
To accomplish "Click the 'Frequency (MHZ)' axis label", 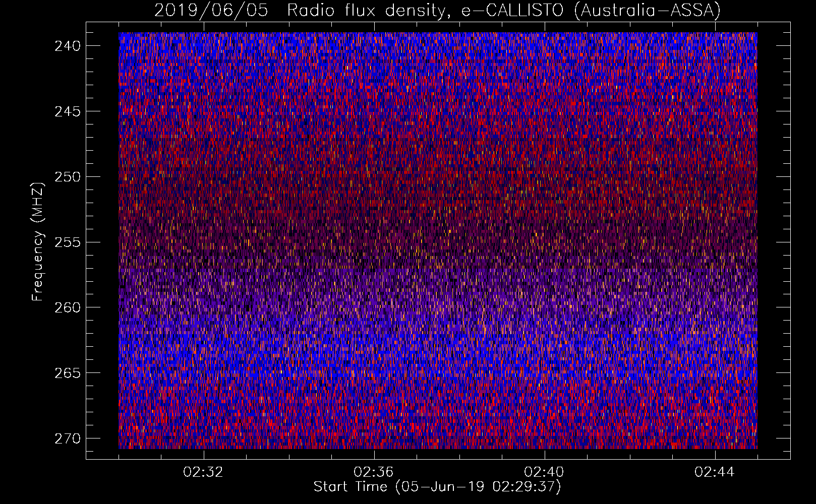I will (x=38, y=241).
